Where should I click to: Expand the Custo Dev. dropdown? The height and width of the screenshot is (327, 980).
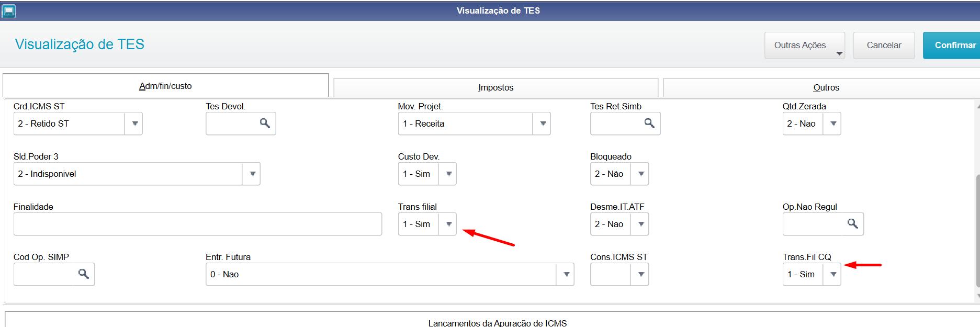(448, 174)
